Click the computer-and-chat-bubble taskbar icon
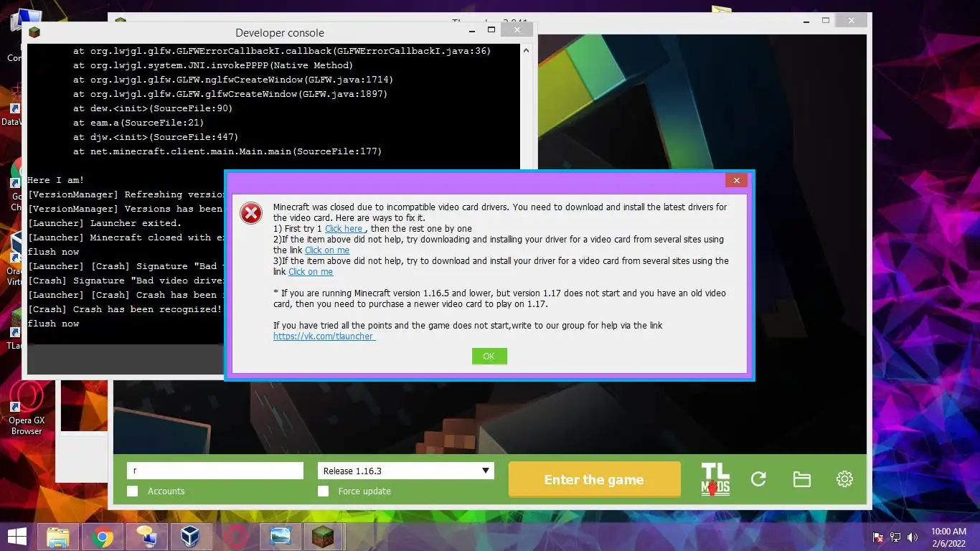The height and width of the screenshot is (551, 980). [146, 537]
